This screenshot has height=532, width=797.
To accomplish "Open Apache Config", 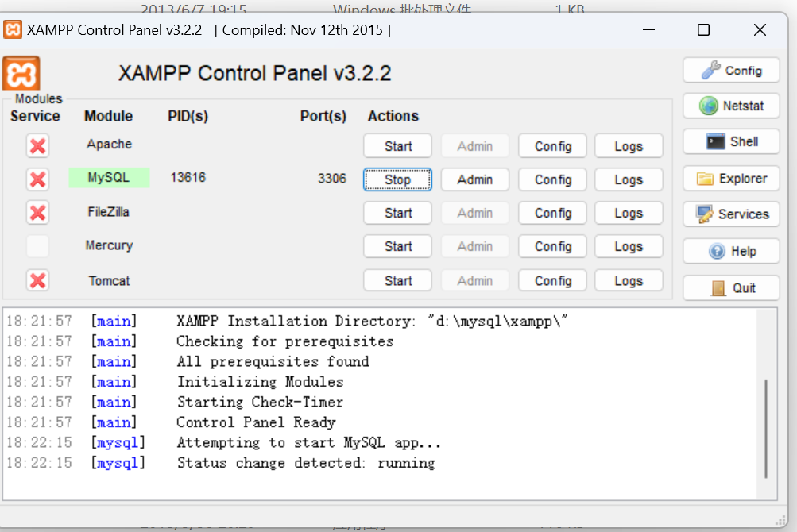I will 552,146.
